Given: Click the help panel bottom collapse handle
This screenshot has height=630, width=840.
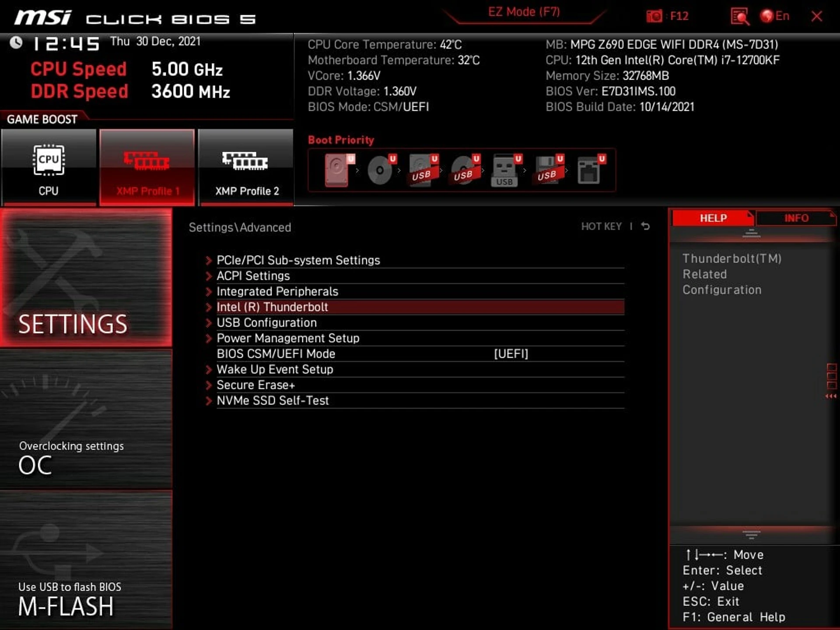Looking at the screenshot, I should point(751,535).
